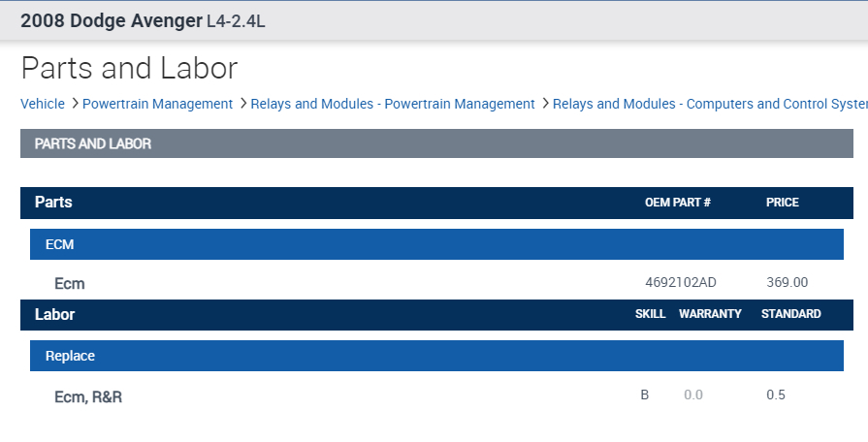Click the Vehicle breadcrumb link
Viewport: 868px width, 442px height.
pyautogui.click(x=43, y=104)
